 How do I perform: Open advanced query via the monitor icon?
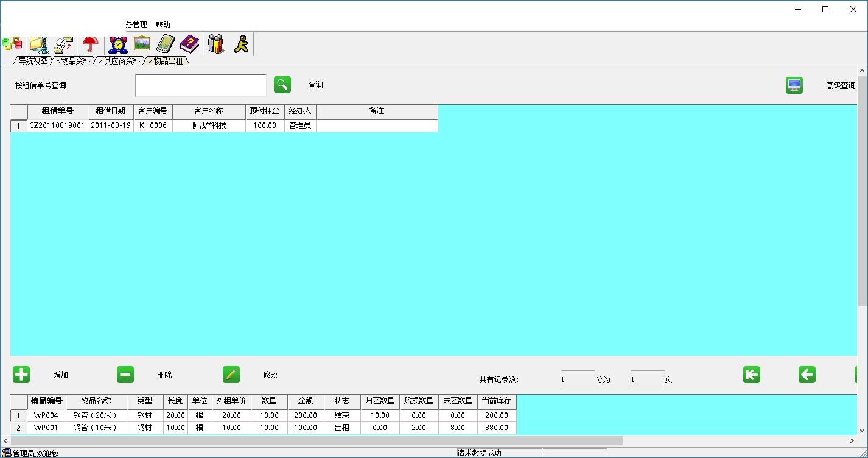(x=794, y=85)
